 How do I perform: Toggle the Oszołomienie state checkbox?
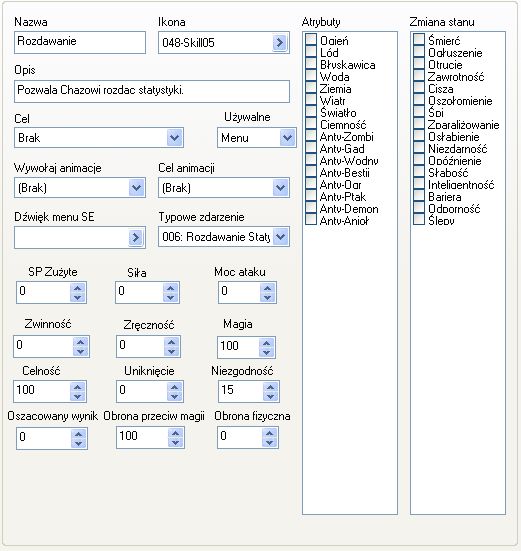[419, 99]
